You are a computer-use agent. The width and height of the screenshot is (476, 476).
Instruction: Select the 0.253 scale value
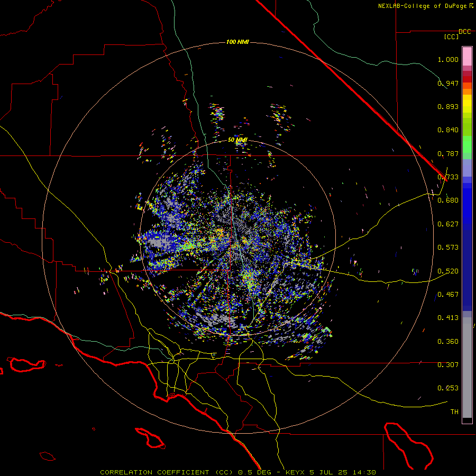pyautogui.click(x=448, y=388)
